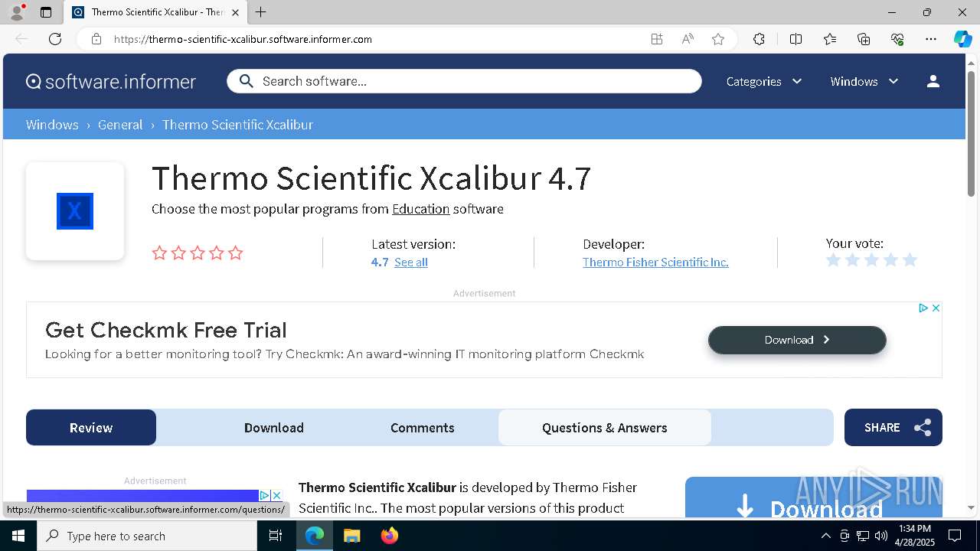This screenshot has width=980, height=551.
Task: Start Read aloud
Action: click(x=688, y=39)
